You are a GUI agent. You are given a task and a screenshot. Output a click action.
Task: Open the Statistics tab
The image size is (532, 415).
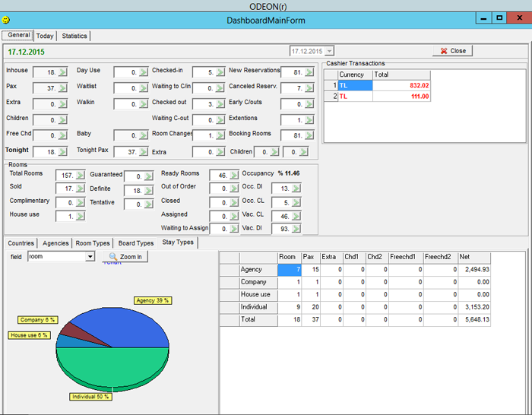point(74,36)
